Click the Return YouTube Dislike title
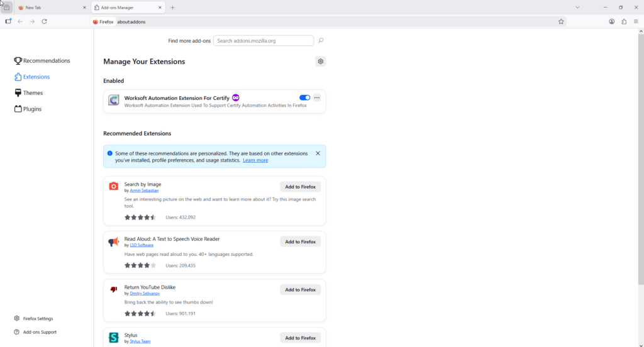 coord(150,287)
